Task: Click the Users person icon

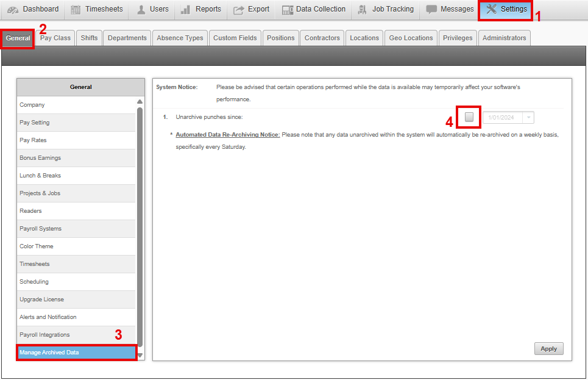Action: [x=141, y=10]
